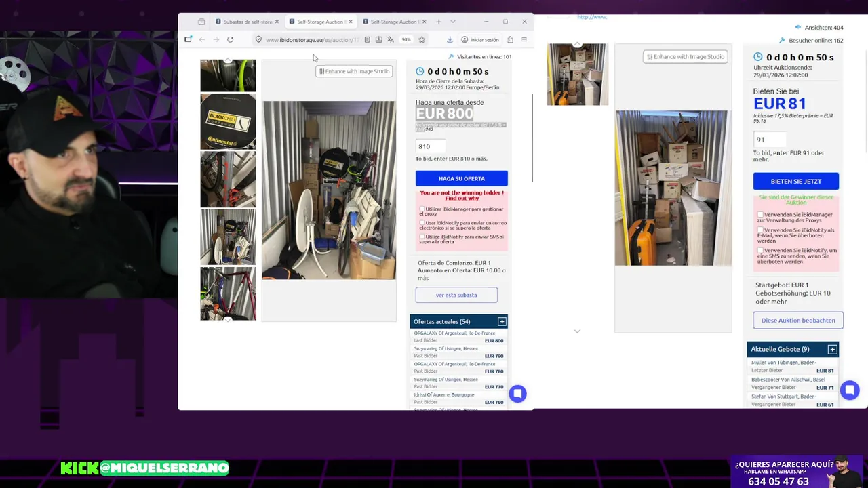Bookmark this page with the star icon
The width and height of the screenshot is (868, 488).
pyautogui.click(x=422, y=39)
